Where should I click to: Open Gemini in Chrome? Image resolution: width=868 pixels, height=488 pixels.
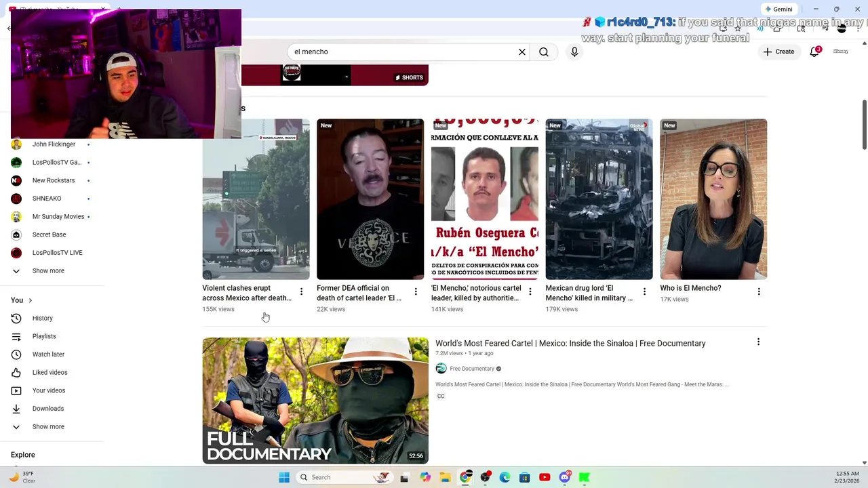[778, 9]
